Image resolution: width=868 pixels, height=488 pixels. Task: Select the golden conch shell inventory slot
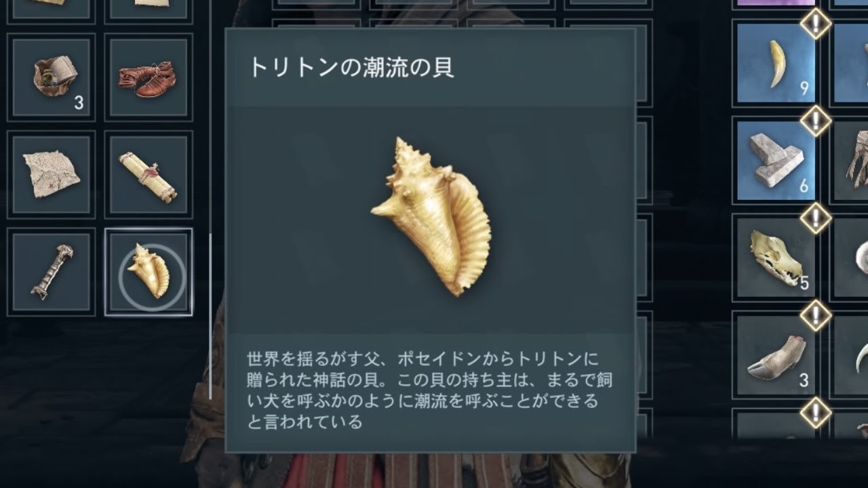coord(149,272)
